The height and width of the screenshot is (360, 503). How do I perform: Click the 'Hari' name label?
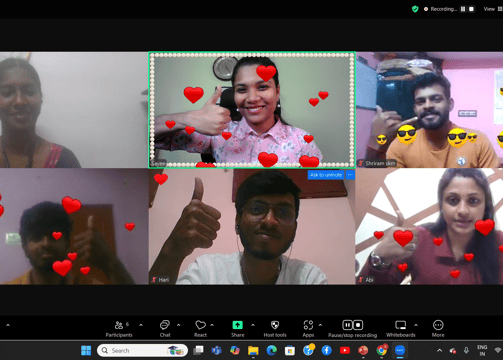pyautogui.click(x=164, y=280)
